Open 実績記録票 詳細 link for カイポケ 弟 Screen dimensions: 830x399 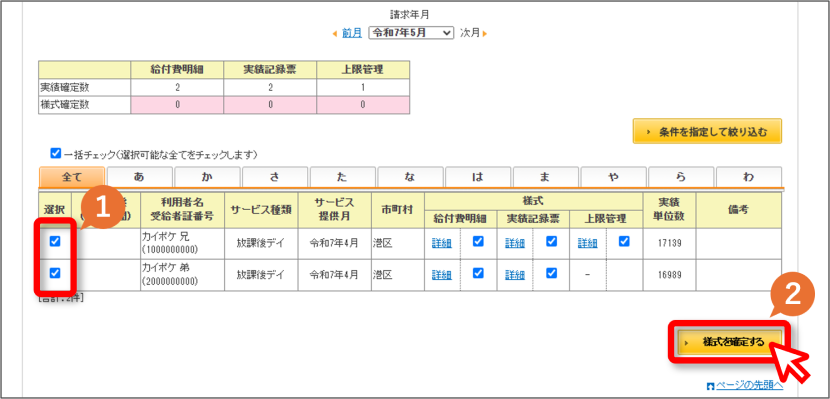point(515,275)
